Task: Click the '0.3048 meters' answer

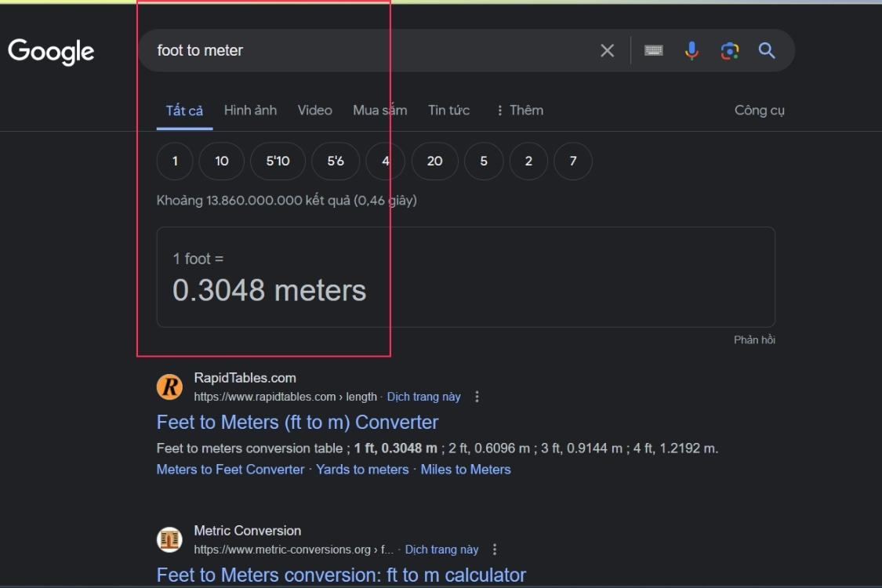Action: [x=269, y=290]
